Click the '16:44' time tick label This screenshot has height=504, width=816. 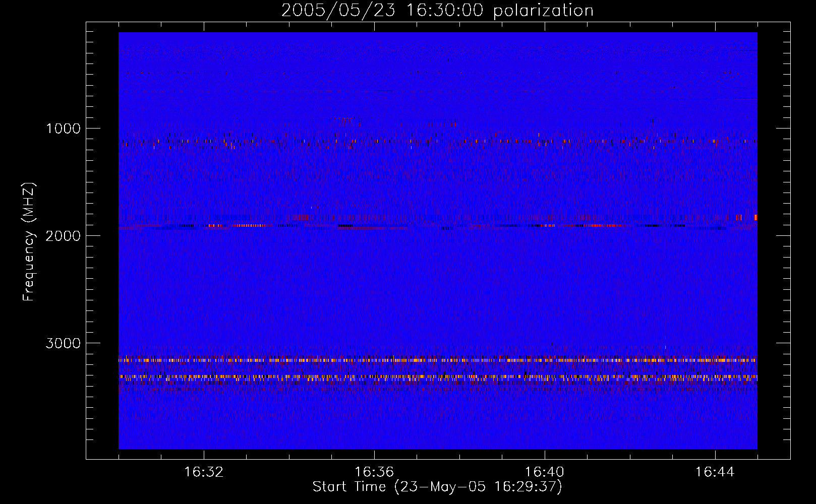click(x=715, y=472)
